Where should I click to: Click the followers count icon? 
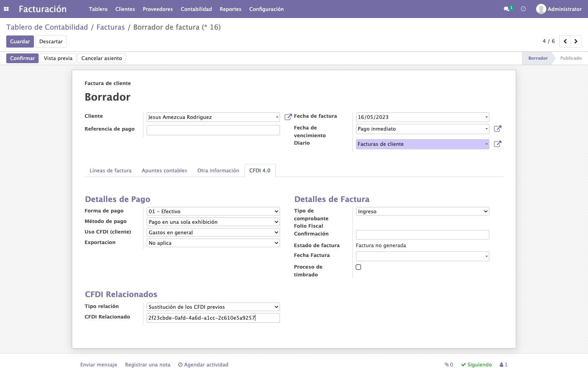503,364
